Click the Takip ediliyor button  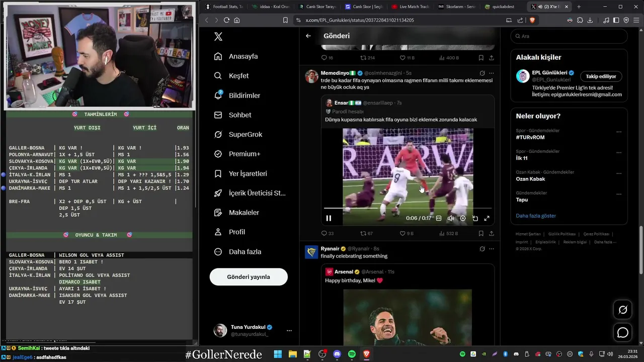pyautogui.click(x=601, y=76)
